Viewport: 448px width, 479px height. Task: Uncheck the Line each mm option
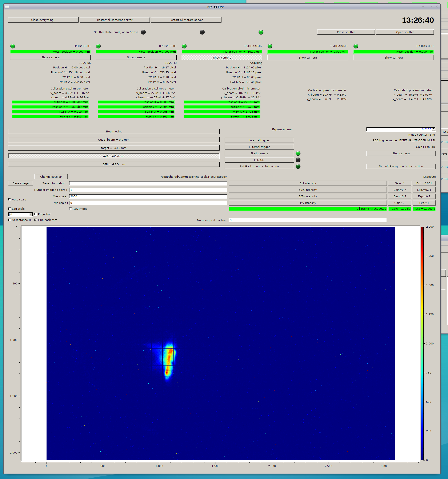pos(36,220)
